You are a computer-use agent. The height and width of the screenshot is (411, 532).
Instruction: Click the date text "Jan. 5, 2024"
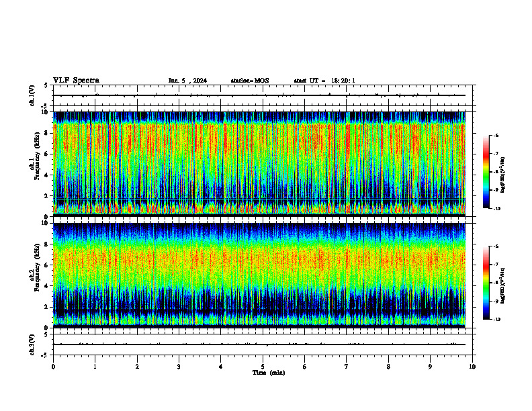(x=187, y=81)
